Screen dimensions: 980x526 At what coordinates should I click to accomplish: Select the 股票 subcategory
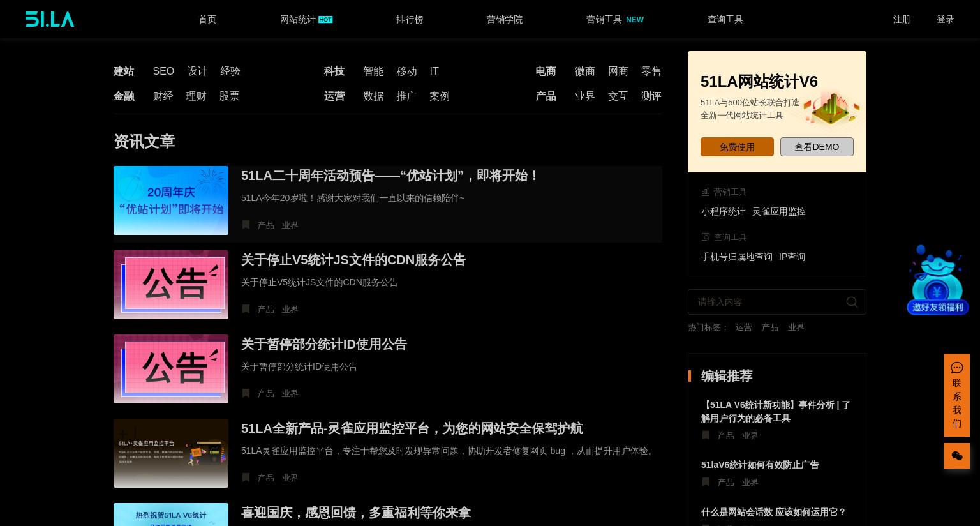(x=229, y=96)
